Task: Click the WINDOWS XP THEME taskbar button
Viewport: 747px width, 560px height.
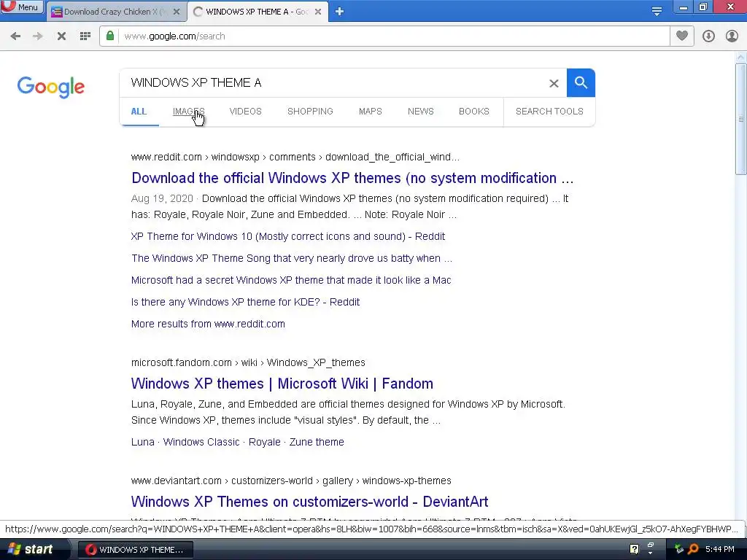Action: coord(135,550)
